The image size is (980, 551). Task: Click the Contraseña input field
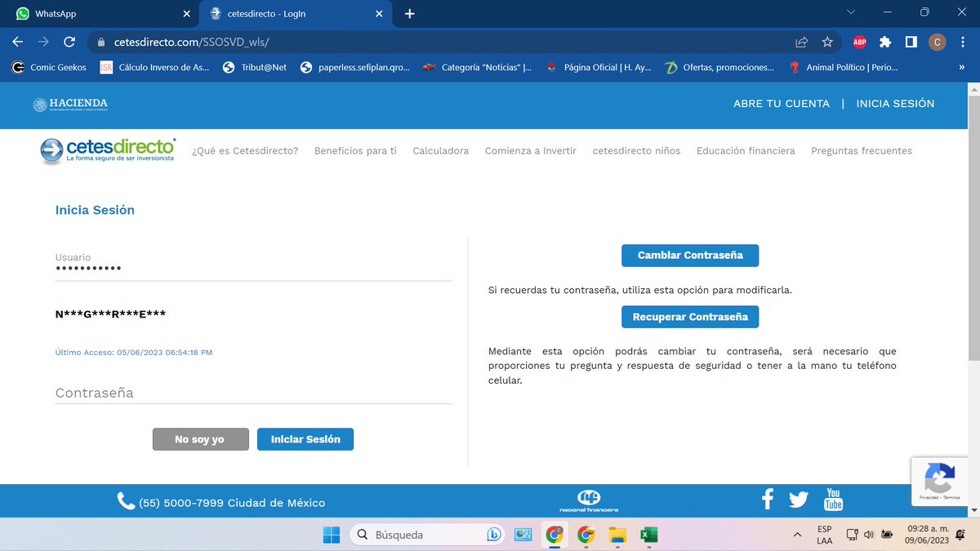pyautogui.click(x=253, y=393)
